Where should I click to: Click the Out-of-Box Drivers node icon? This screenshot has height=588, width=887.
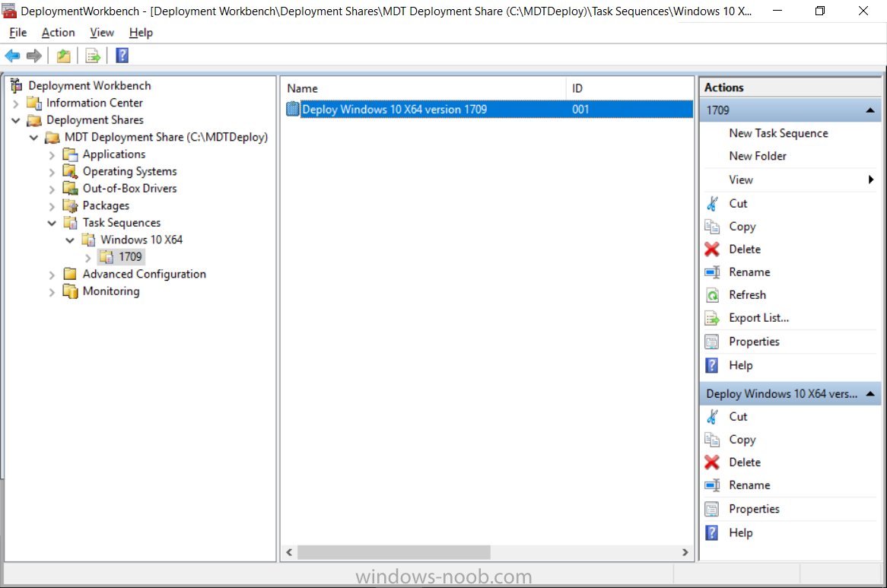pos(70,189)
